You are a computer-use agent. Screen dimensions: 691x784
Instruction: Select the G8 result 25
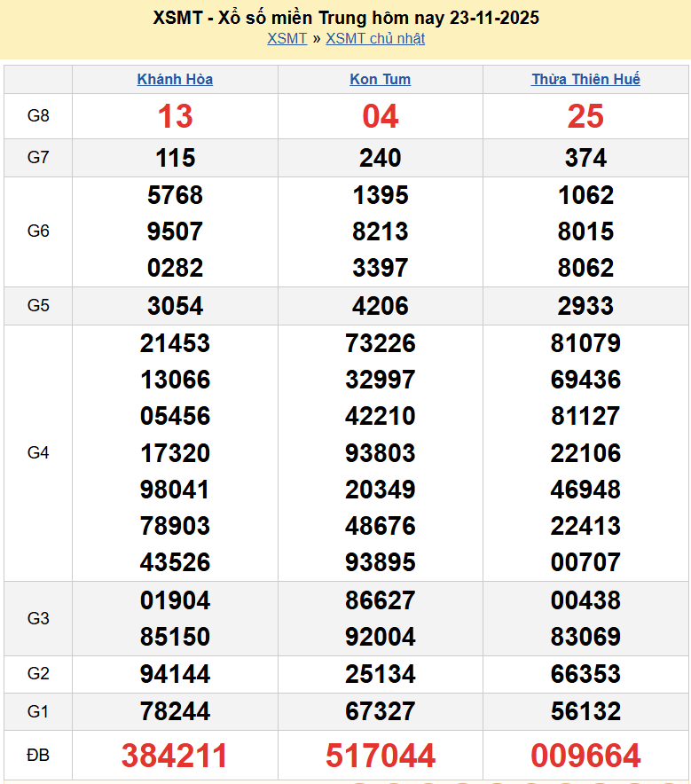(585, 116)
